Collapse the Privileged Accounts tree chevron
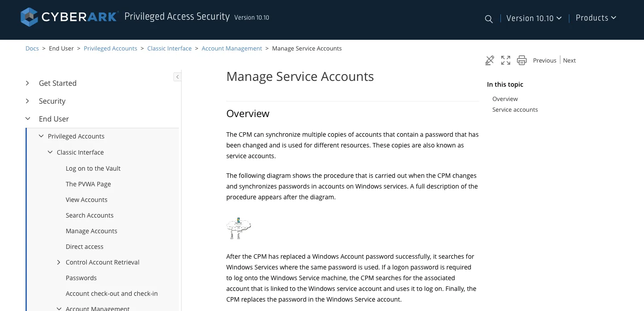644x311 pixels. 41,136
